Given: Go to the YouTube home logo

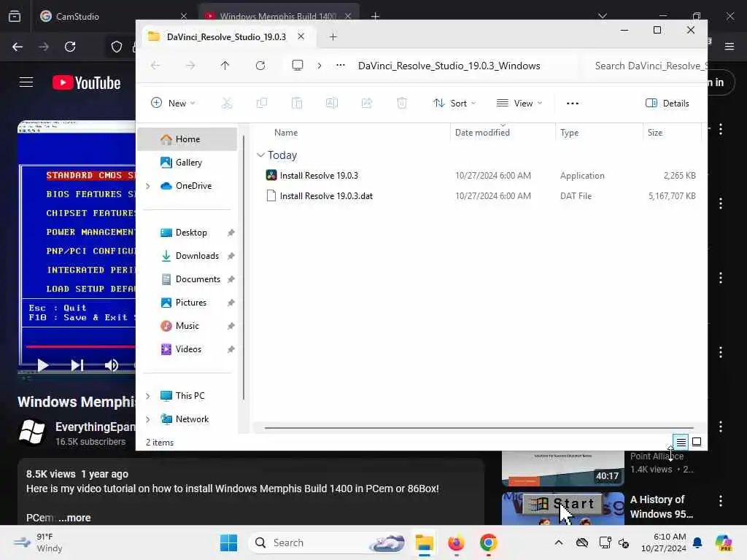Looking at the screenshot, I should [x=86, y=82].
